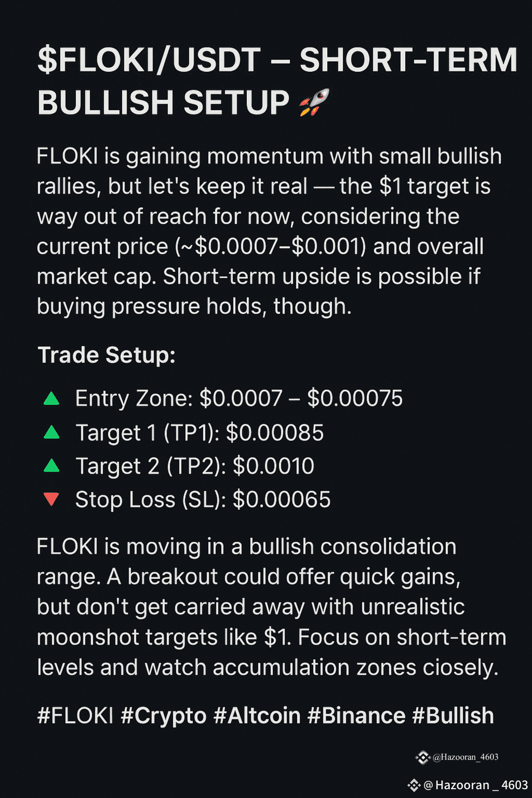The height and width of the screenshot is (798, 532).
Task: Click the large @Hazooran _ 4603 handle
Action: (x=476, y=785)
